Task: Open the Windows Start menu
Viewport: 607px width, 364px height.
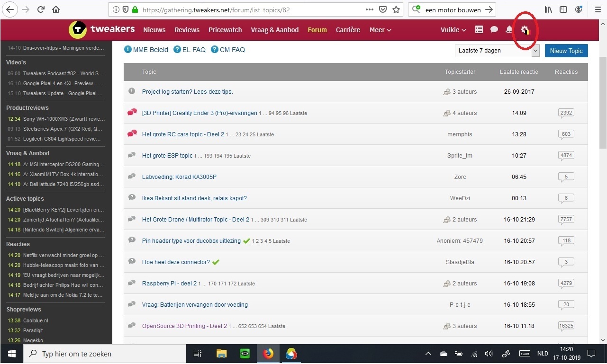Action: pos(11,354)
